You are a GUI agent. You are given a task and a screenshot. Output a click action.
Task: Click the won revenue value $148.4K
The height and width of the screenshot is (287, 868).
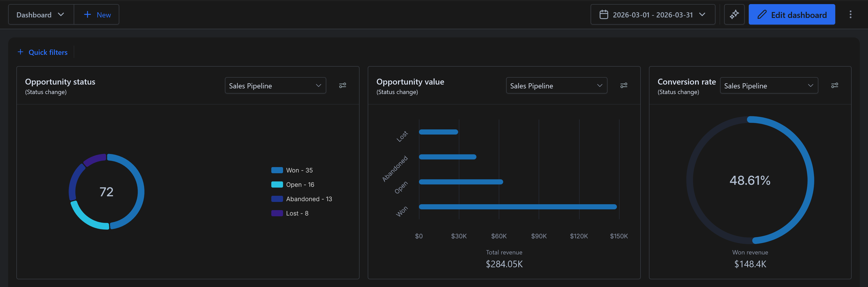[750, 264]
